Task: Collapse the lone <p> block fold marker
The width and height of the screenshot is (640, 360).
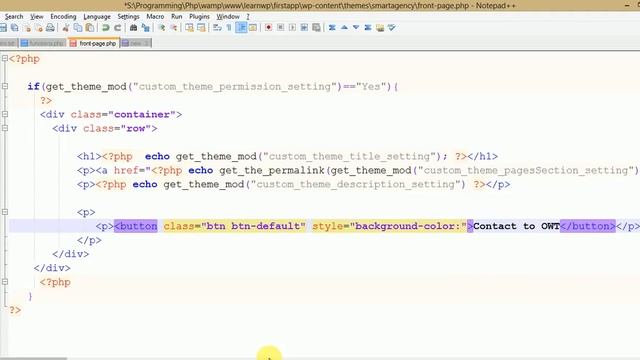Action: pyautogui.click(x=5, y=212)
